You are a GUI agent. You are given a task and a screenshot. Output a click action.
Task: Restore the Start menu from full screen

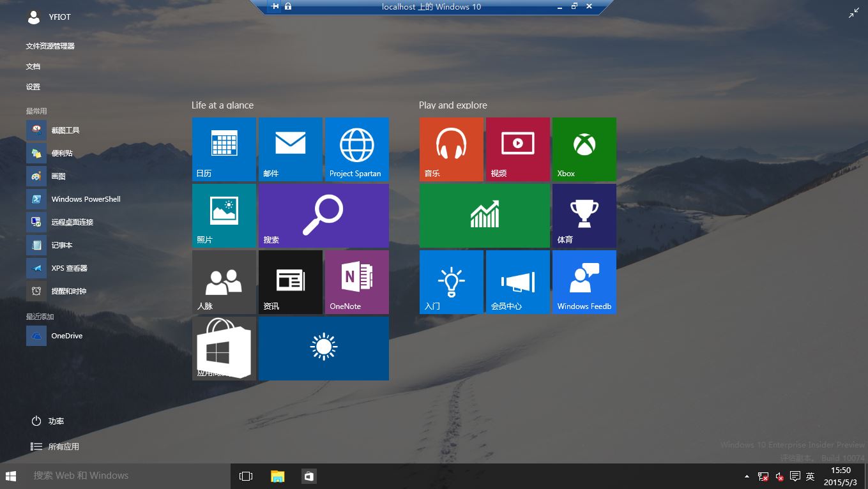854,13
